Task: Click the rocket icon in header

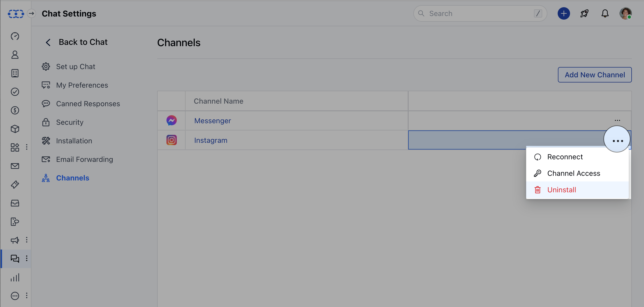Action: 584,13
